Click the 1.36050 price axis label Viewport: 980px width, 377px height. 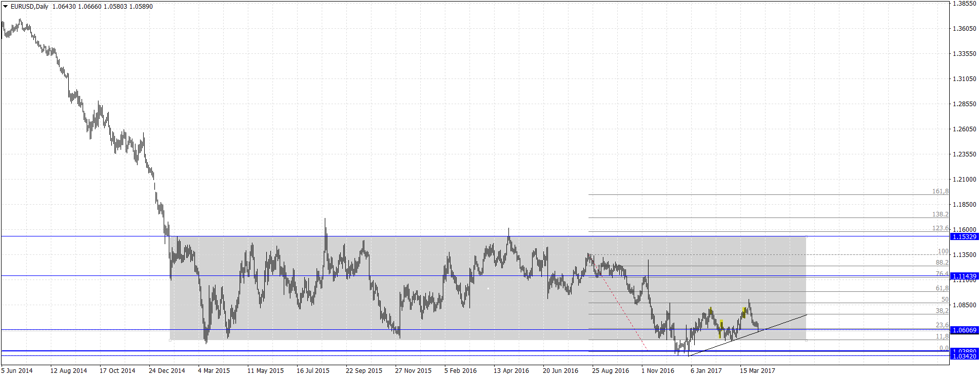(x=964, y=29)
